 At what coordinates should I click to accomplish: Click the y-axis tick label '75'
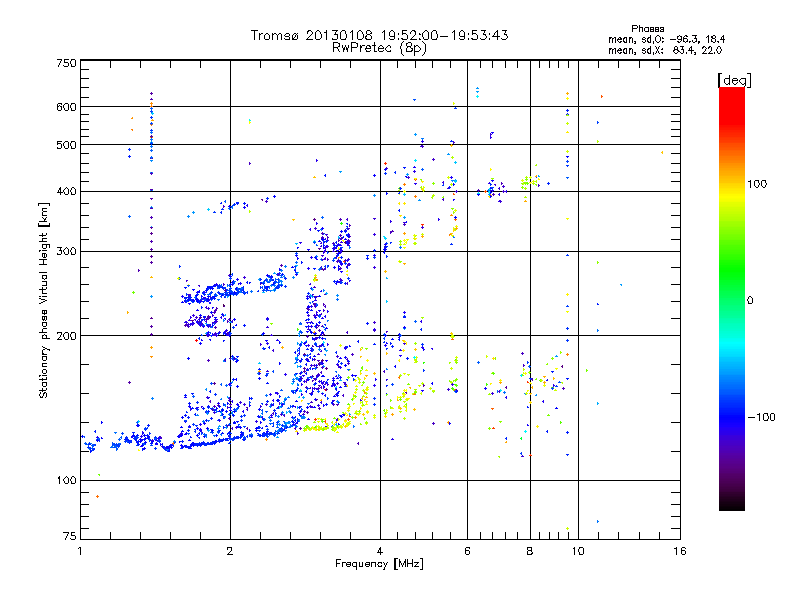click(69, 536)
